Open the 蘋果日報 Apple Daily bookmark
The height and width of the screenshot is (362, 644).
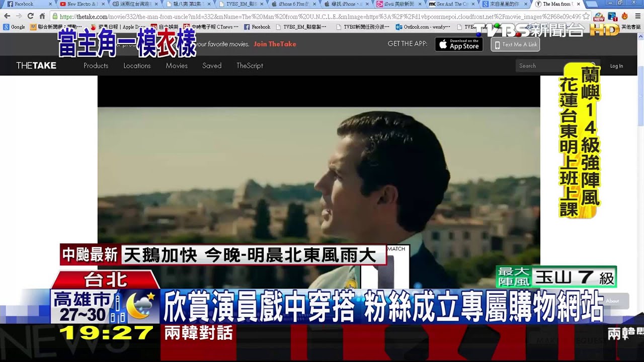point(117,27)
